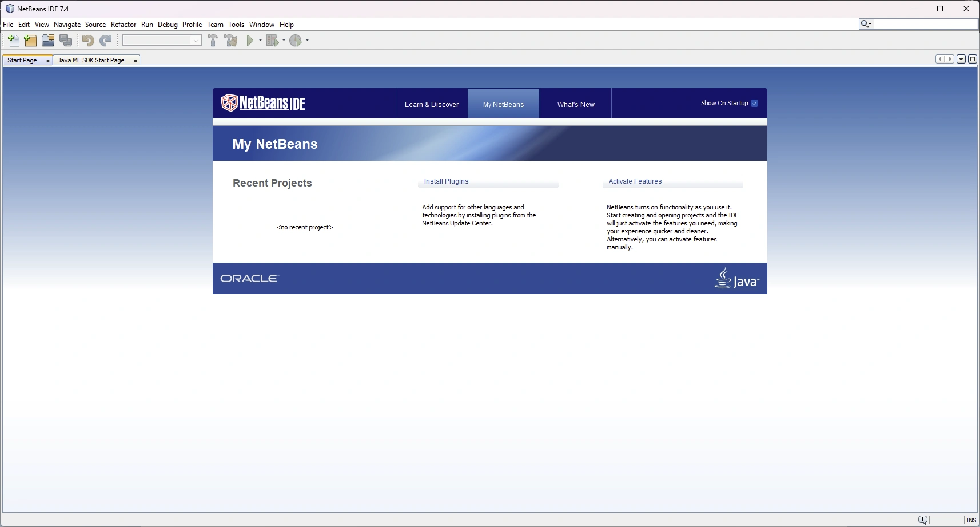The image size is (980, 527).
Task: Click the Profile Project icon
Action: click(x=296, y=40)
